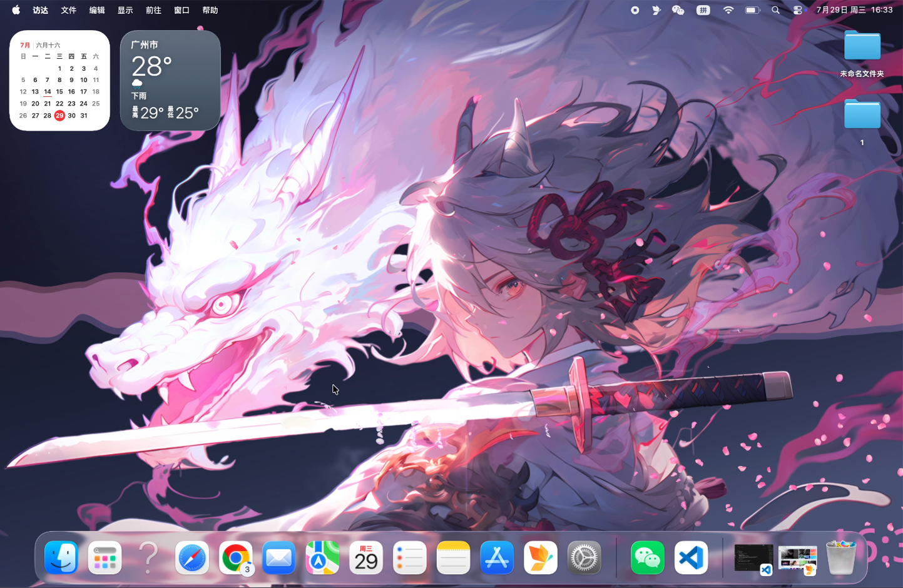Show the battery status menu
This screenshot has width=903, height=588.
(x=753, y=10)
